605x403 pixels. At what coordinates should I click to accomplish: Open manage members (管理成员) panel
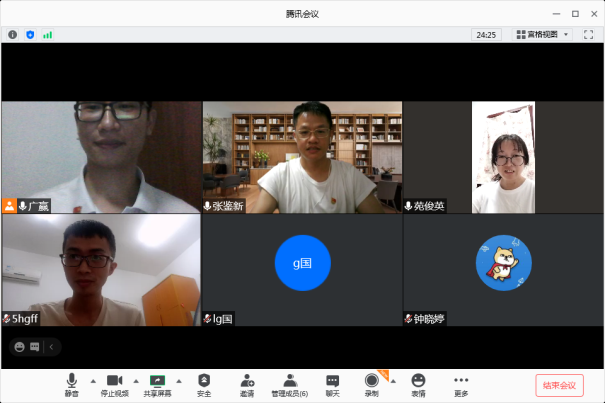point(290,383)
